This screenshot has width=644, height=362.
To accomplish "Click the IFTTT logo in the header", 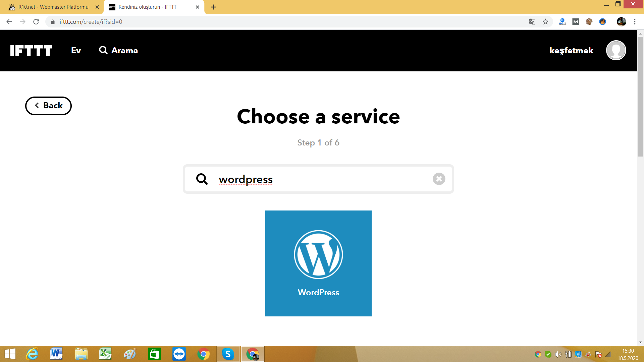I will click(31, 51).
